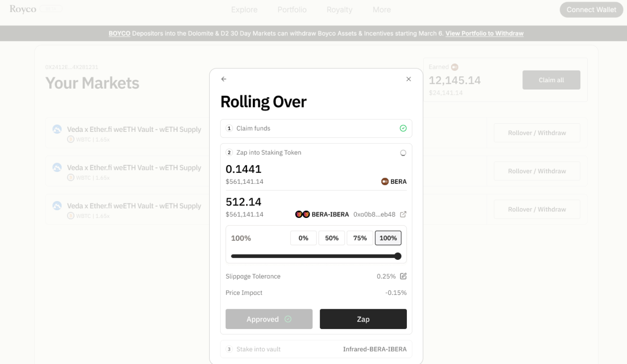Open the Portfolio tab

[x=292, y=10]
